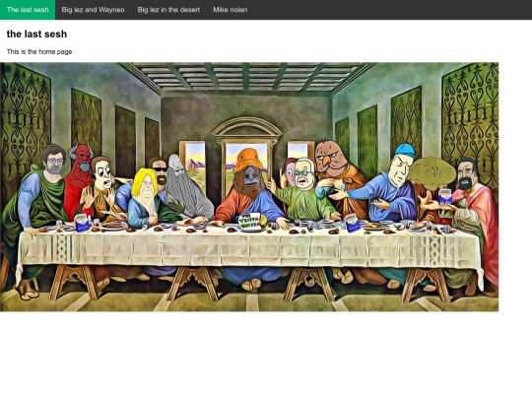
Task: Select the bearded man wearing black sunglasses
Action: pos(159,170)
